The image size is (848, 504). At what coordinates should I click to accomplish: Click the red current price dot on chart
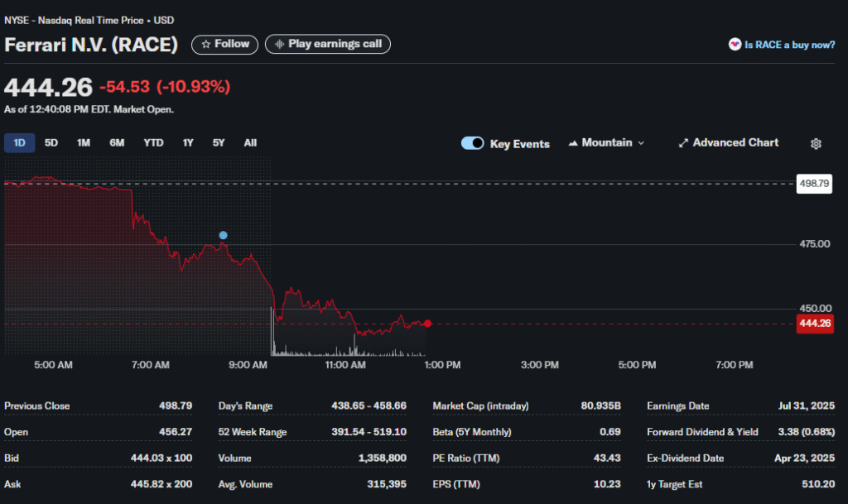(x=427, y=323)
